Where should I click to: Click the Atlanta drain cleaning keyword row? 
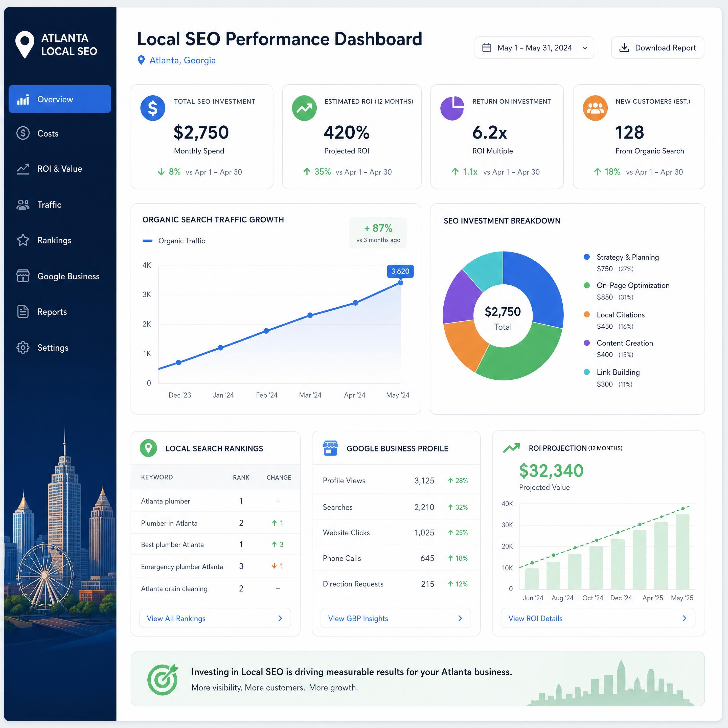216,588
